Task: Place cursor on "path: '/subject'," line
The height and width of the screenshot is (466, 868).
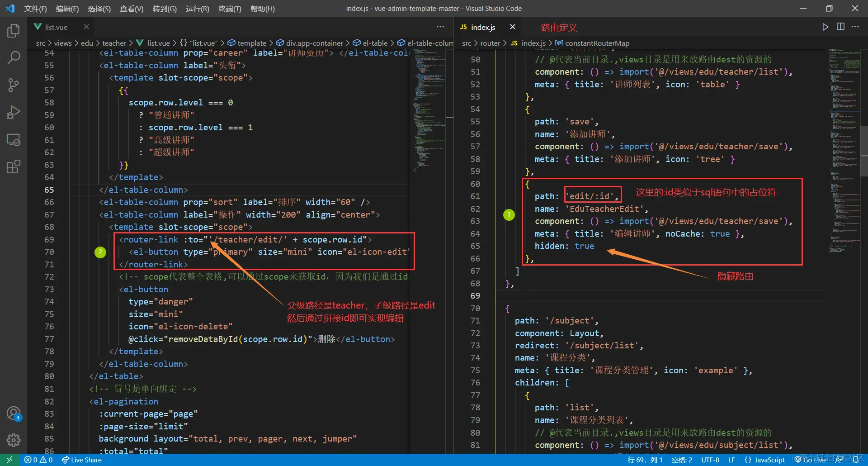Action: (557, 321)
